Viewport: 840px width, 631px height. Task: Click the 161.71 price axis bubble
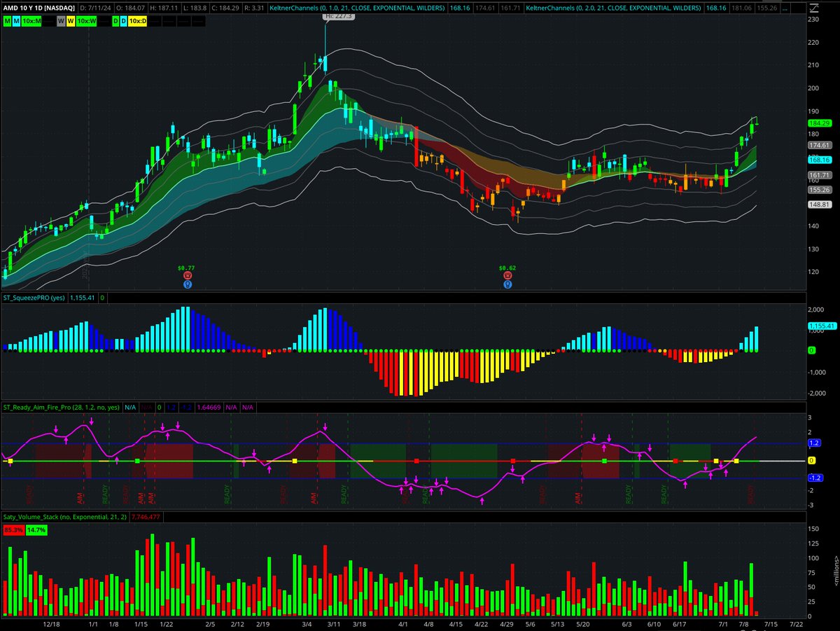click(x=819, y=175)
